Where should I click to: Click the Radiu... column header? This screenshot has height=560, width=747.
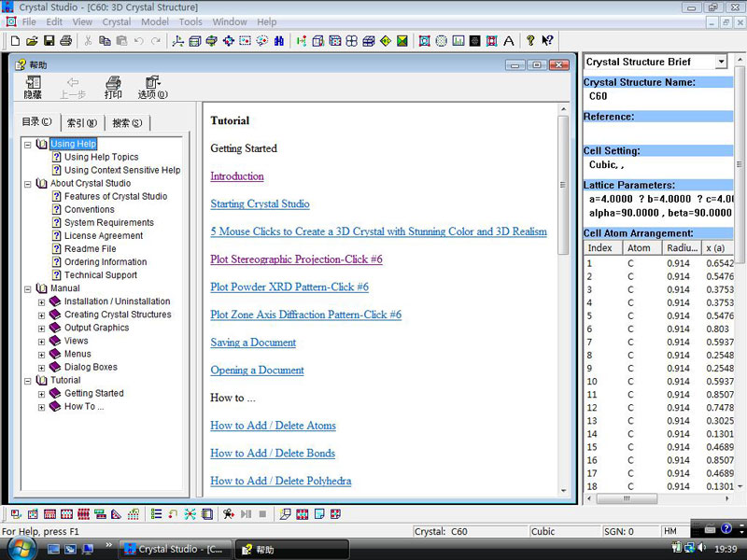[683, 247]
